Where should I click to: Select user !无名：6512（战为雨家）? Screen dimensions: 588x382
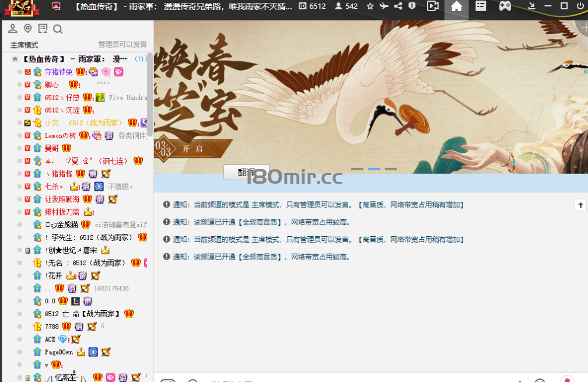(x=86, y=263)
